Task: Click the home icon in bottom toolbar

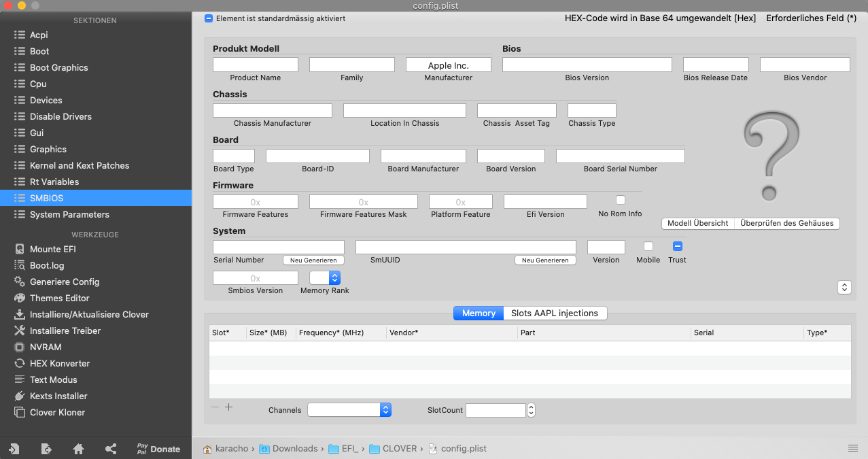Action: coord(79,449)
